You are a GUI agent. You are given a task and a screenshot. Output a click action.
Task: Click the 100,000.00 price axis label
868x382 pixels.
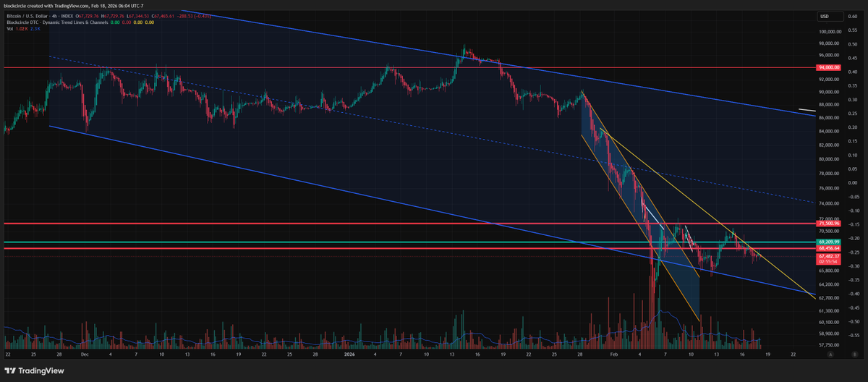point(830,32)
